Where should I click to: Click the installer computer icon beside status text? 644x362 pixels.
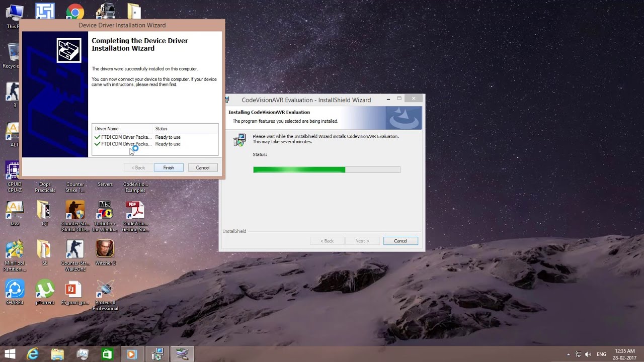240,140
